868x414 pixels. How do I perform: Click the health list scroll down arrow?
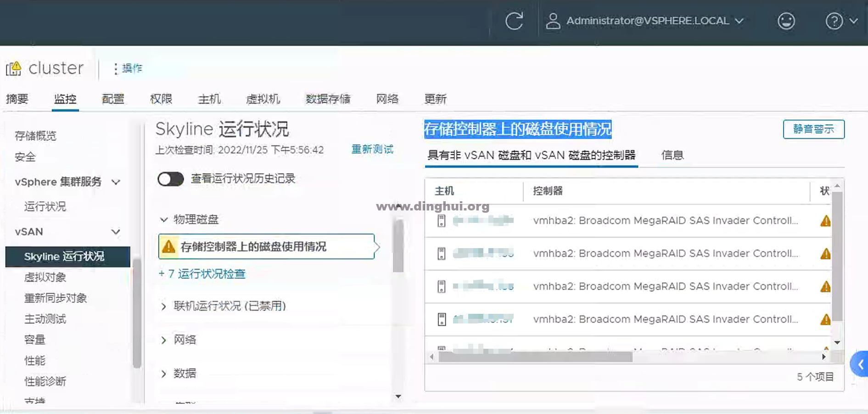pos(398,397)
